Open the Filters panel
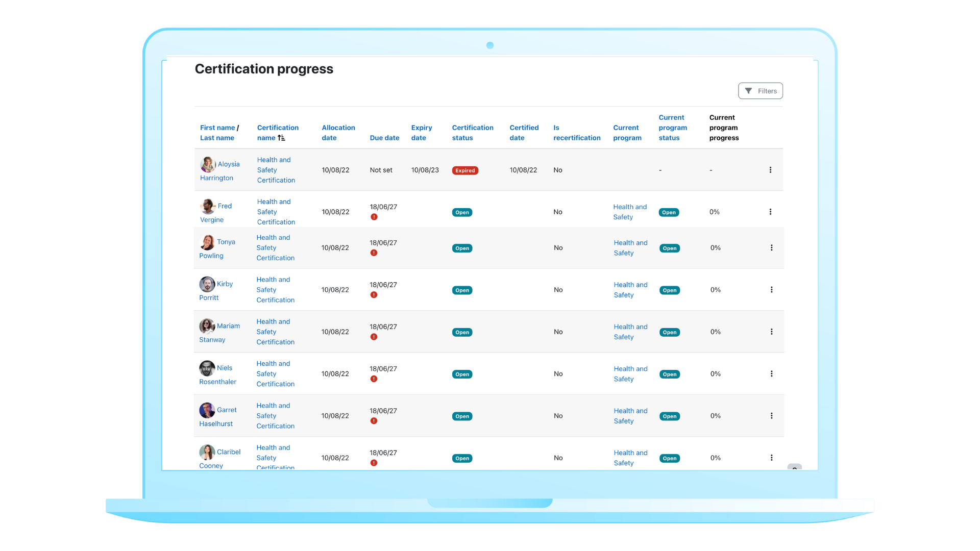980x551 pixels. (x=760, y=91)
